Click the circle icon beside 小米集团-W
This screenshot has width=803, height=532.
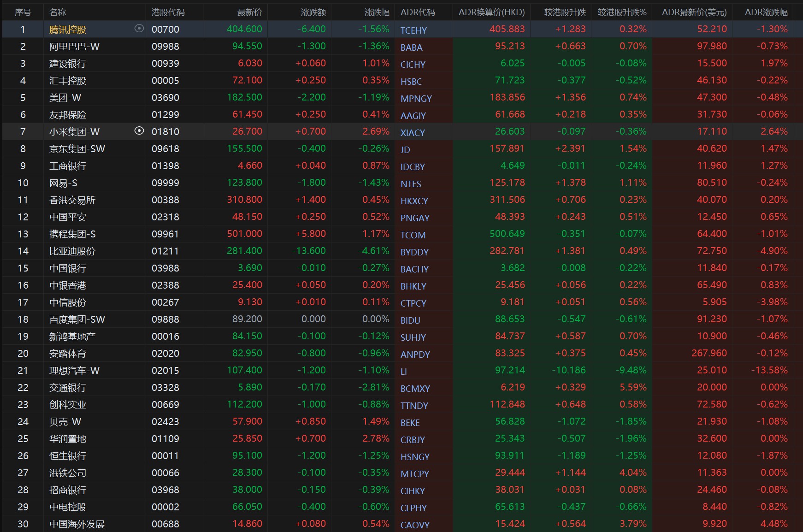139,131
